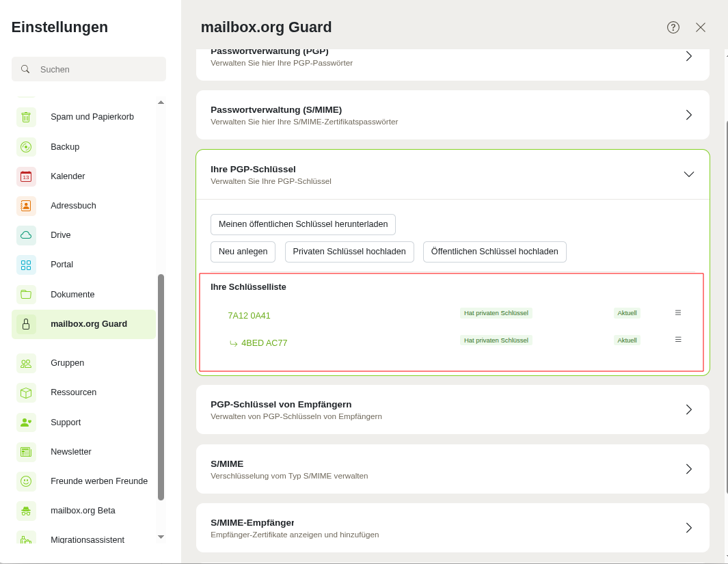Viewport: 728px width, 564px height.
Task: Open help with the question mark icon
Action: tap(673, 27)
